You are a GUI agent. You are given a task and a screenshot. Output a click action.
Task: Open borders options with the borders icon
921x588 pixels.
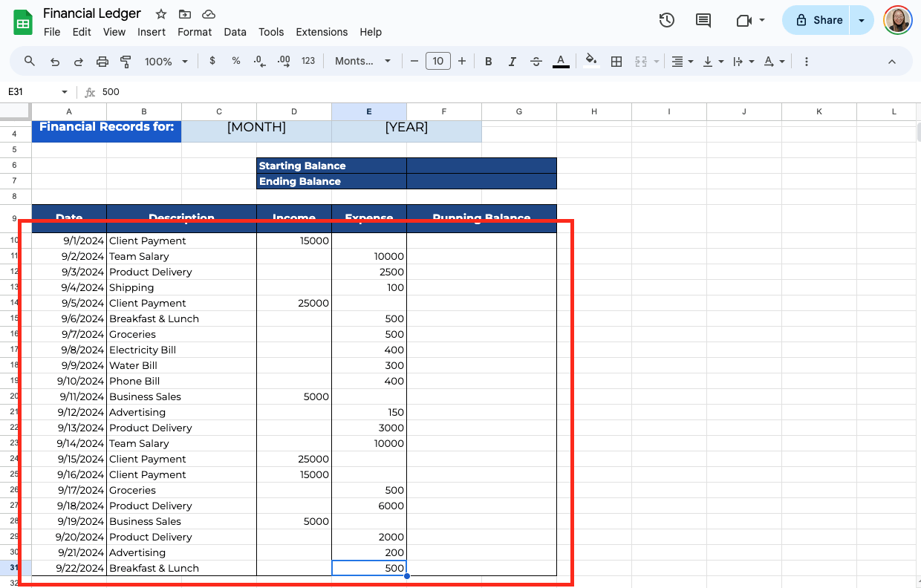(x=616, y=61)
